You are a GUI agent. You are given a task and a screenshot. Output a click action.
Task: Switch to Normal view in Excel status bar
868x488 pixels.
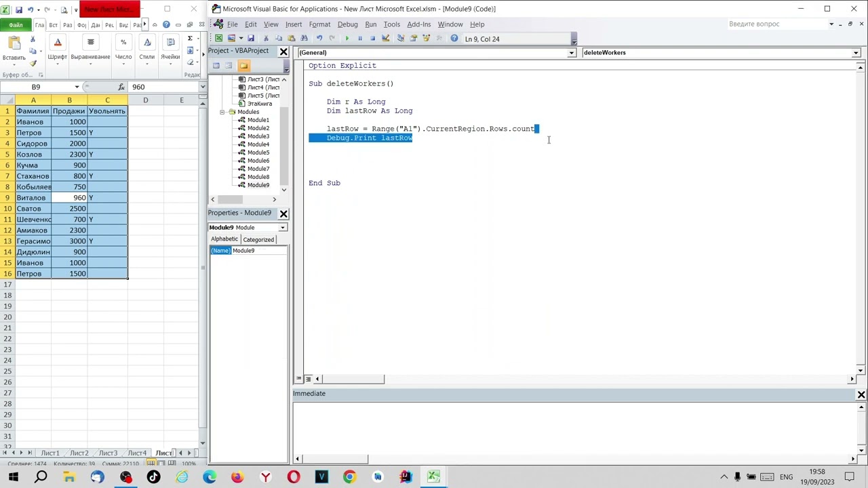tap(152, 463)
